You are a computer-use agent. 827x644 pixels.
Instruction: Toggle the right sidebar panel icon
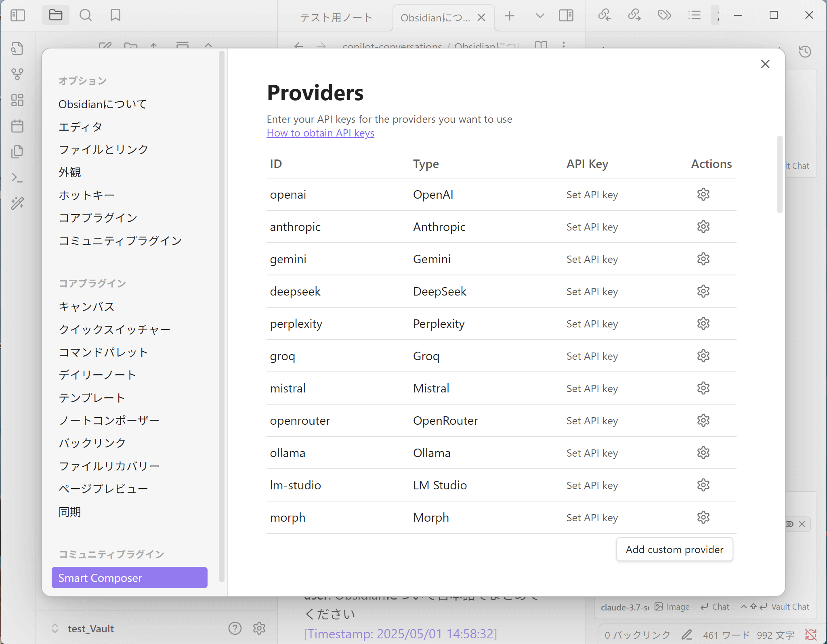coord(566,15)
